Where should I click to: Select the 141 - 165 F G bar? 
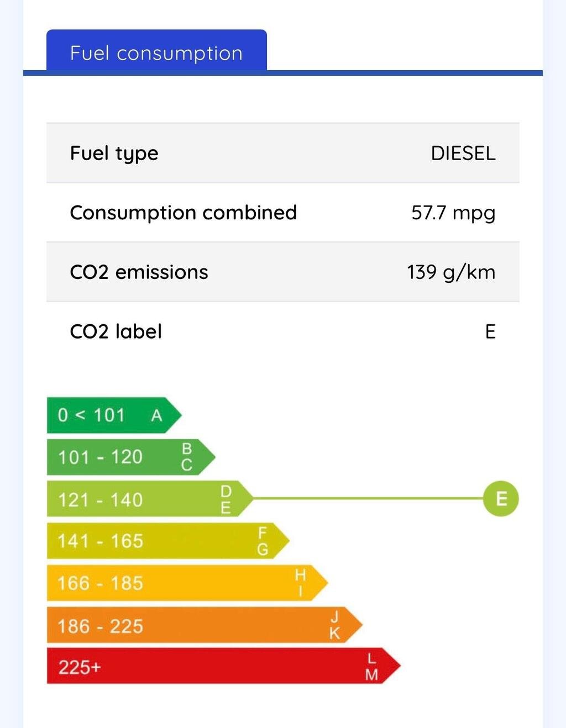pyautogui.click(x=168, y=541)
